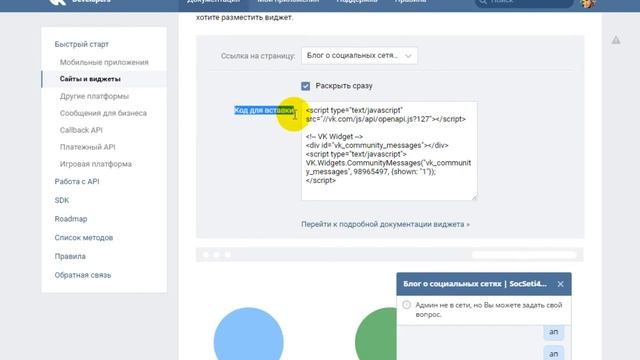Open Платежный API sidebar entry
The height and width of the screenshot is (360, 640).
pyautogui.click(x=87, y=147)
